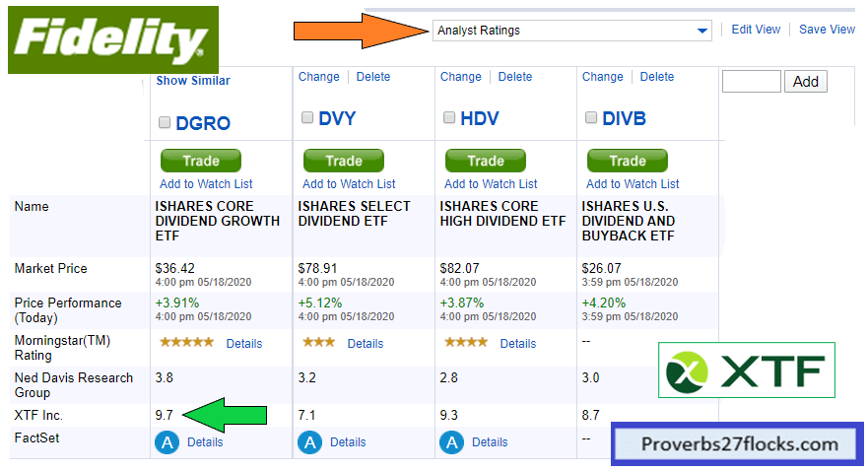The height and width of the screenshot is (471, 868).
Task: Click the XTF logo image
Action: (x=746, y=370)
